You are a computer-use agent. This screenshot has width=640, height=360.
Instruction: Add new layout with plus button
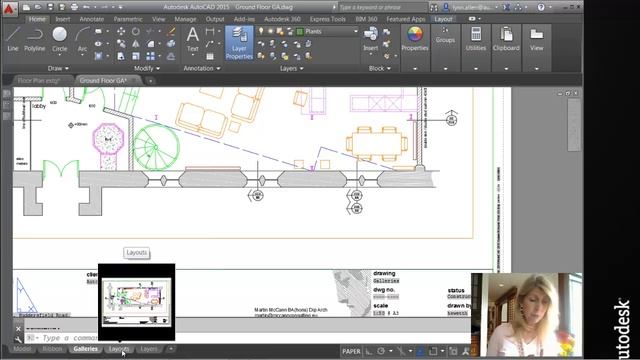[x=171, y=349]
